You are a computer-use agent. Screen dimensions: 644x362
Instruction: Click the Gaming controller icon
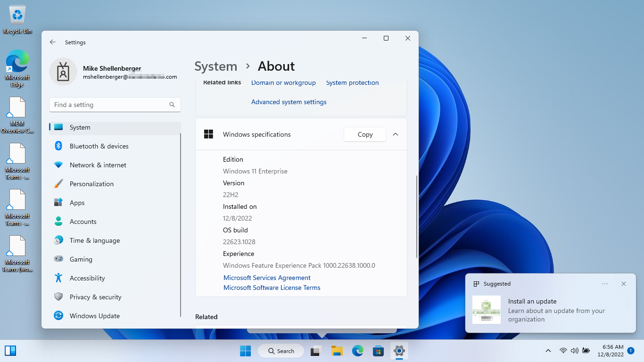[58, 259]
